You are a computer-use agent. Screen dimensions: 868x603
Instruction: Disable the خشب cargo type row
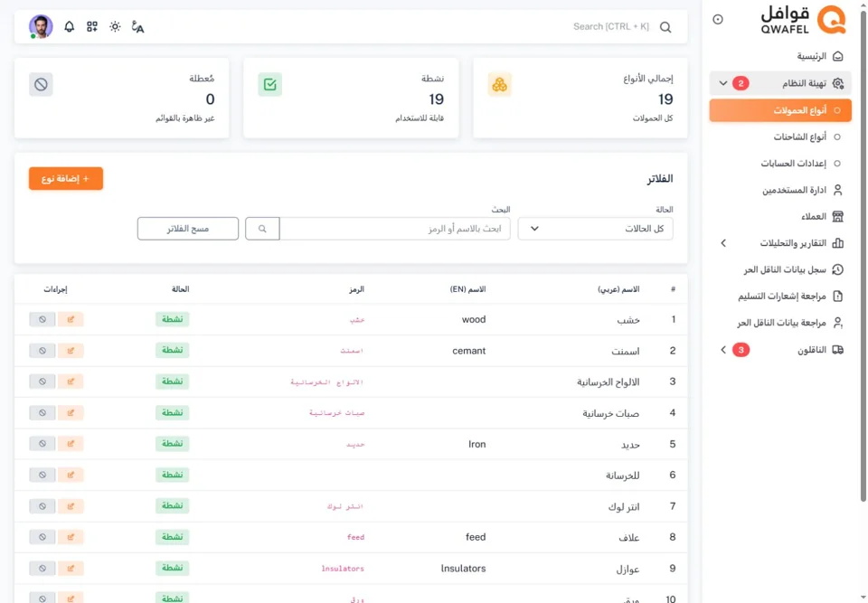click(42, 319)
